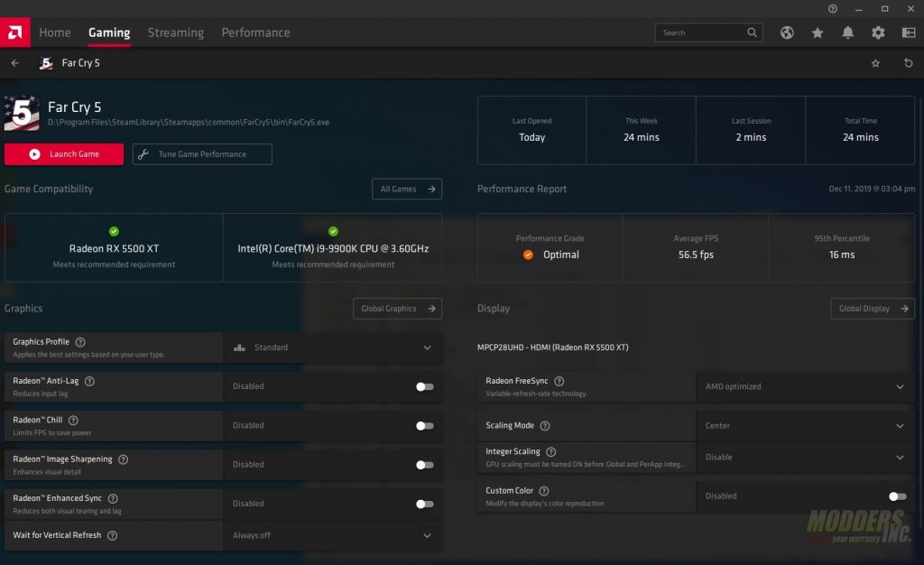Open Radeon FreeSync AMD optimized dropdown
Image resolution: width=924 pixels, height=565 pixels.
point(805,386)
